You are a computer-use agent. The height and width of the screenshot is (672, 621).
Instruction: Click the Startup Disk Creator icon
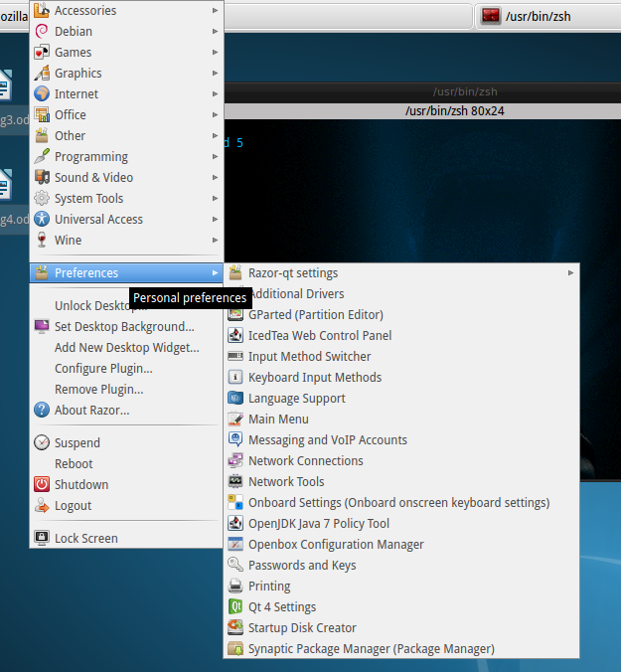[x=235, y=628]
